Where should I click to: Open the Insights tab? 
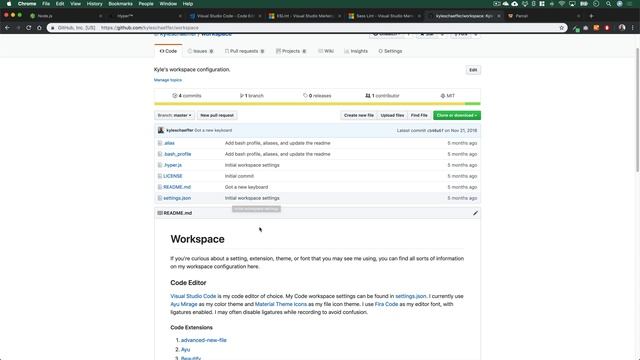[356, 51]
